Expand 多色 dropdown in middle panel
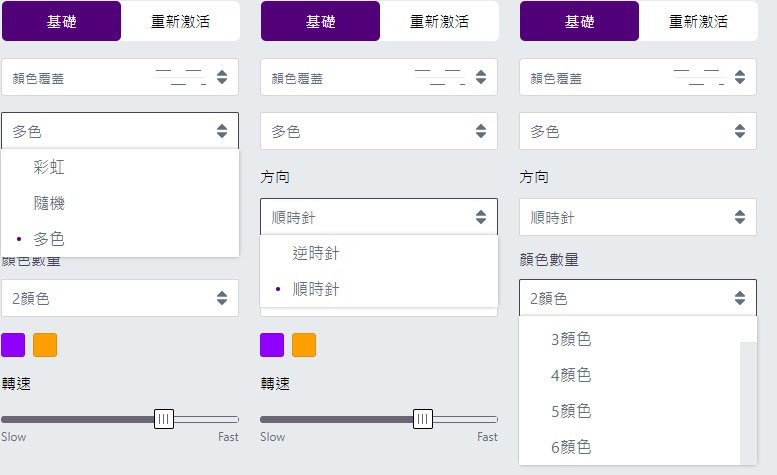 pos(379,131)
